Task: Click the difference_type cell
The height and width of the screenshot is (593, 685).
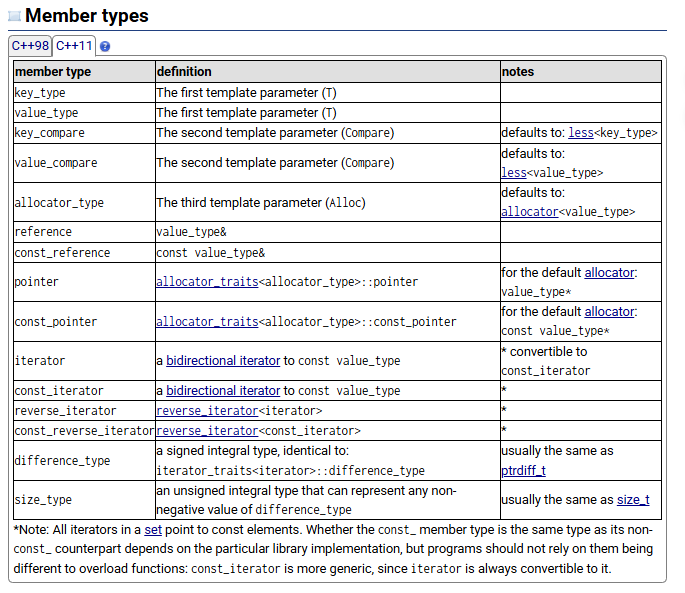Action: 84,461
